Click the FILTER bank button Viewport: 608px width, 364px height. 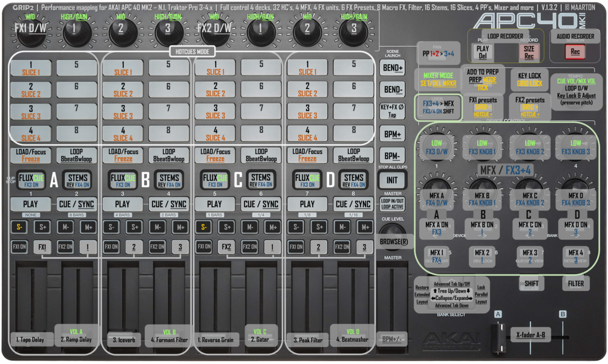point(576,284)
